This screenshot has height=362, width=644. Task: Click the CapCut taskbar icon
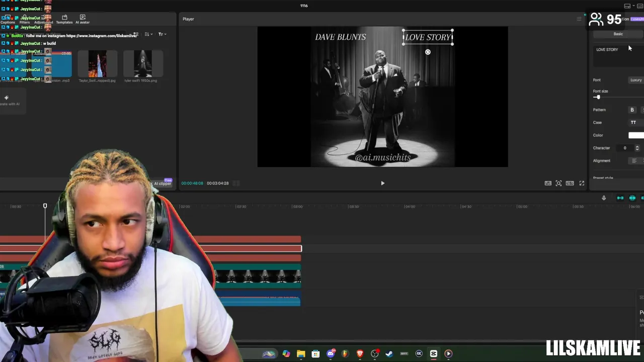point(434,354)
